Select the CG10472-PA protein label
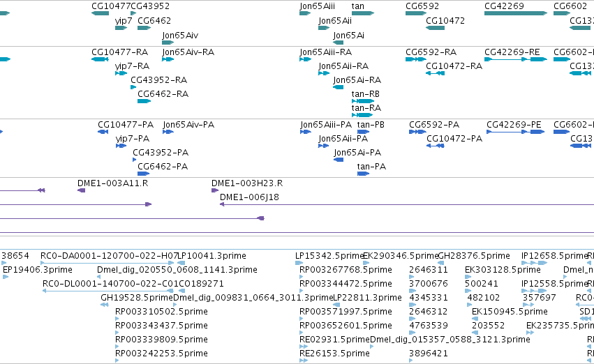Viewport: 594px width, 364px height. pos(454,139)
